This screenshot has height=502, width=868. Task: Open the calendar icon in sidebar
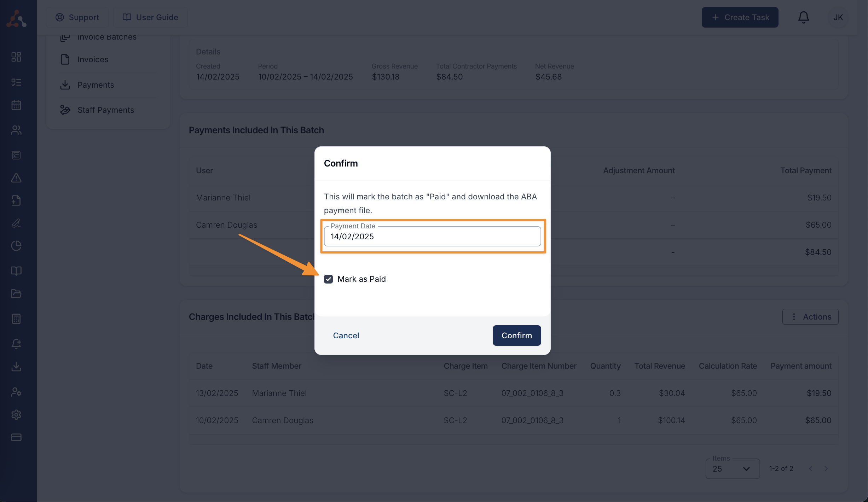point(16,105)
